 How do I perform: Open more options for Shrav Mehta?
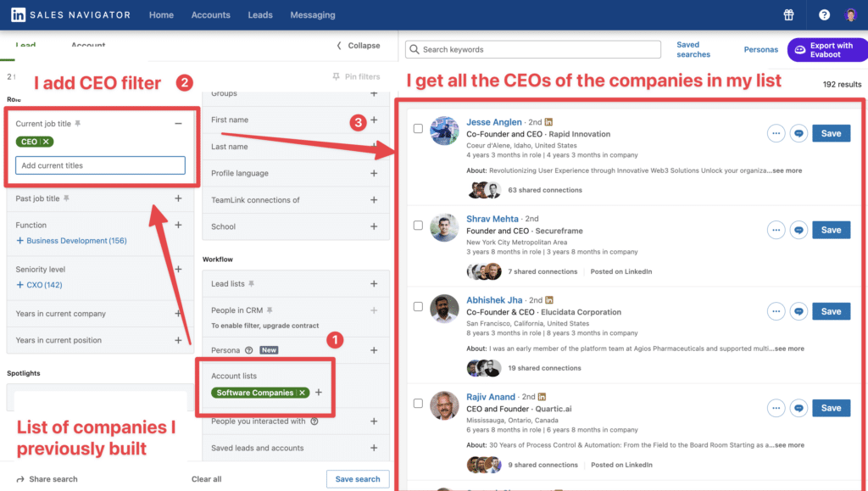(776, 230)
